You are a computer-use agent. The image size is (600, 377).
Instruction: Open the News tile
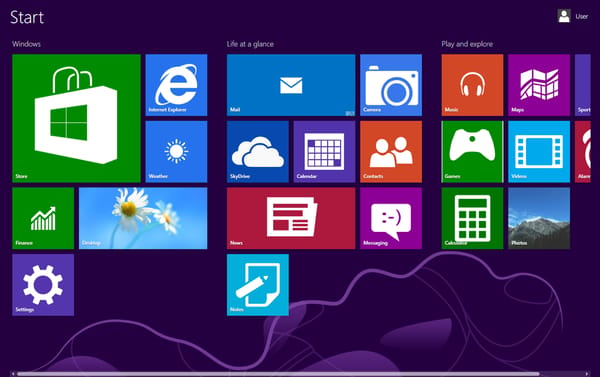(291, 218)
